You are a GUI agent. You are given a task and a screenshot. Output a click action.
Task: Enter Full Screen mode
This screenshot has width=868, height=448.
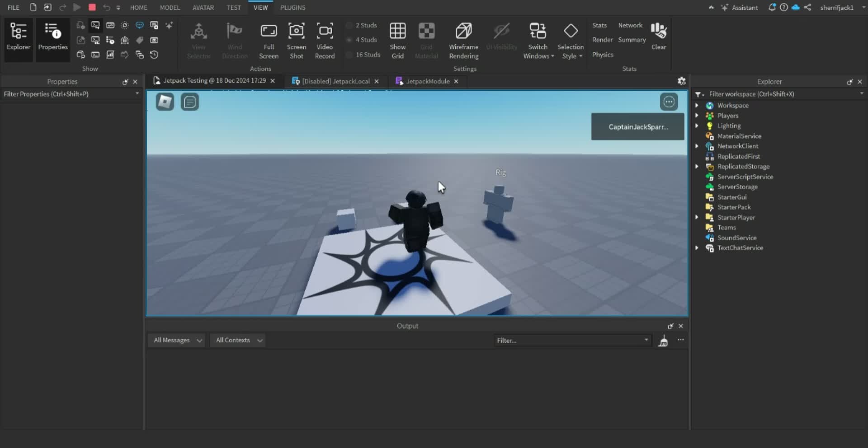pyautogui.click(x=269, y=40)
